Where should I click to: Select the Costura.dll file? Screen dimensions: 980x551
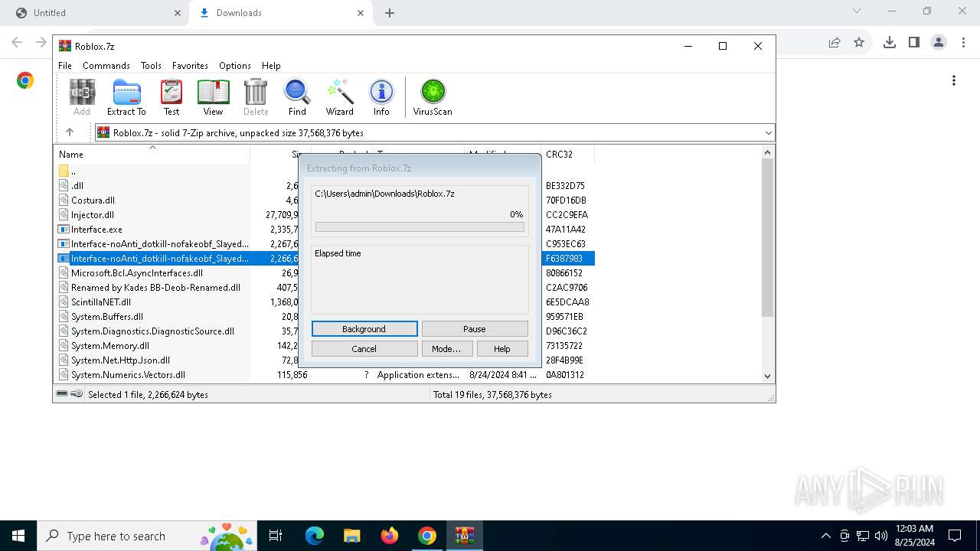tap(93, 201)
